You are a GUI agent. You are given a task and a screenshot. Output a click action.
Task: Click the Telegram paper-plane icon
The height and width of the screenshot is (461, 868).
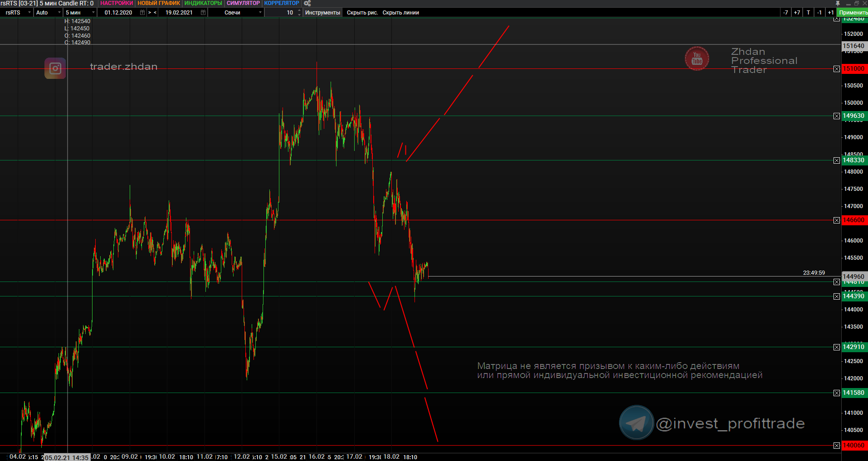pos(636,423)
